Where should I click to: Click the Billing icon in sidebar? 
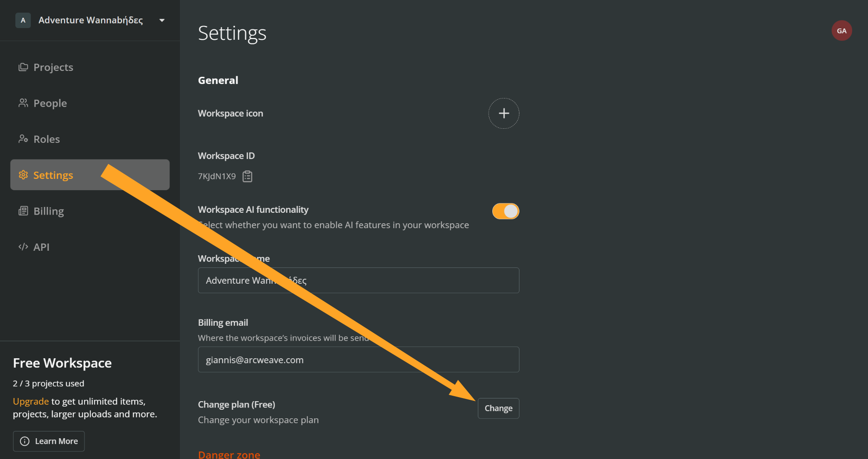[x=23, y=211]
